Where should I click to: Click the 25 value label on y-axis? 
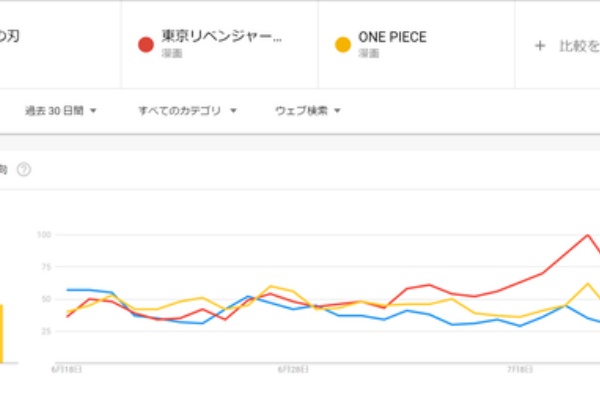coord(44,331)
